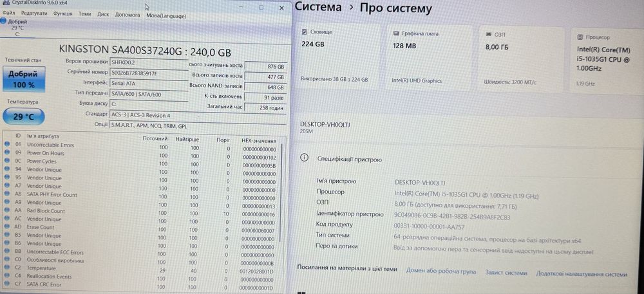
Task: Open the Сховище 224 GB card
Action: tap(339, 57)
